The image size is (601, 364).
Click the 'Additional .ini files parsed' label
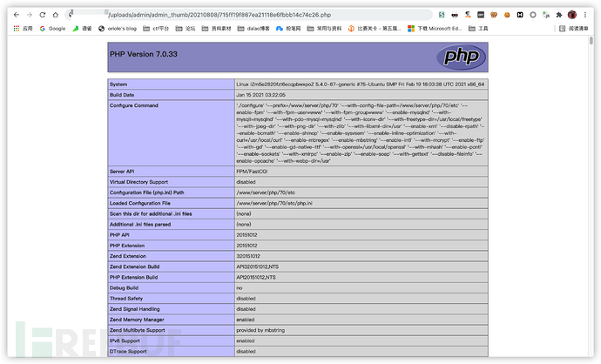[x=140, y=225]
